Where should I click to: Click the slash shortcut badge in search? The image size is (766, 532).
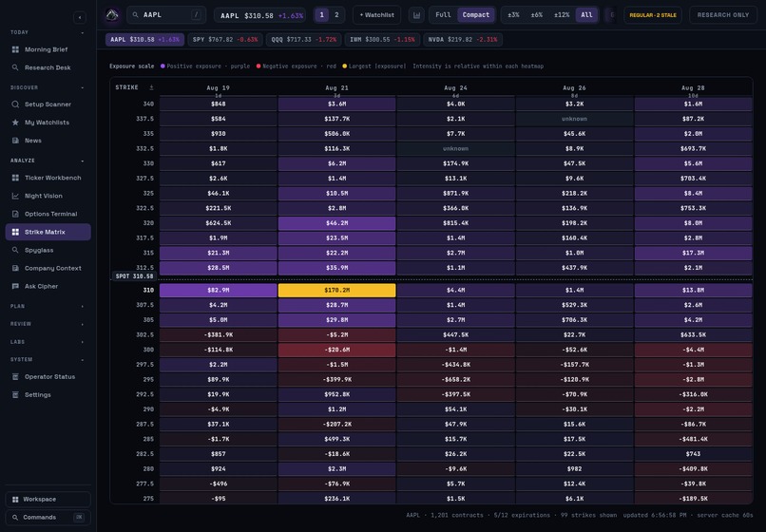coord(197,15)
